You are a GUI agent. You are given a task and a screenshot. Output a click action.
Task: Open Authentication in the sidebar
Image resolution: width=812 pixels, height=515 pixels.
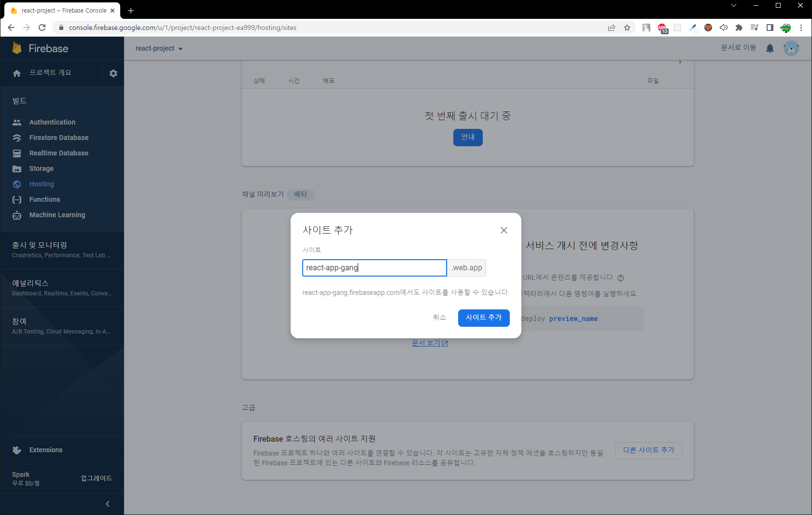[52, 122]
